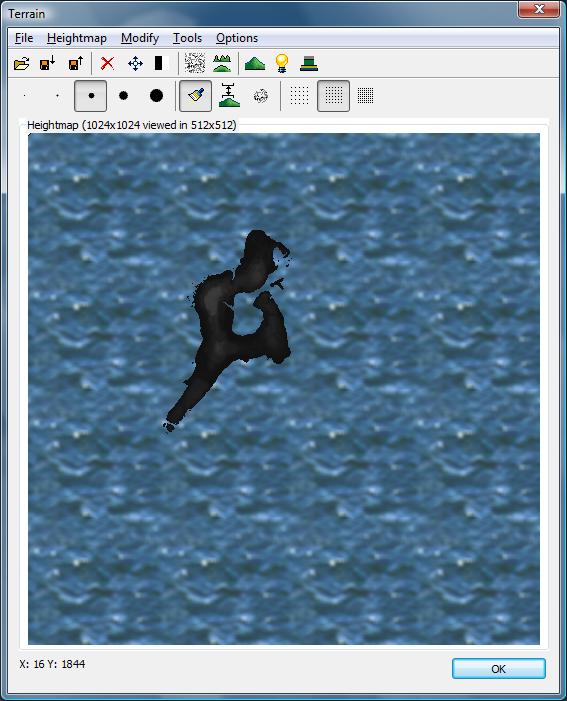
Task: Click the red X clear heightmap icon
Action: 107,63
